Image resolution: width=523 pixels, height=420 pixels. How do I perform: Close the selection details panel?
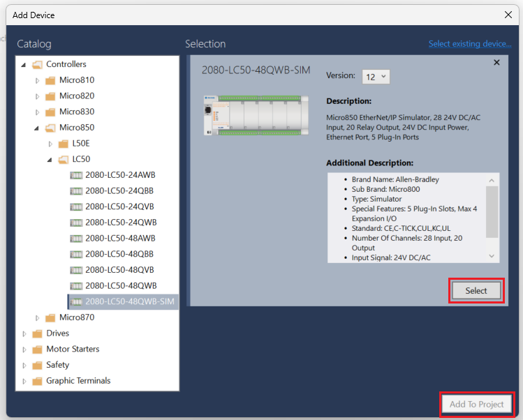496,62
